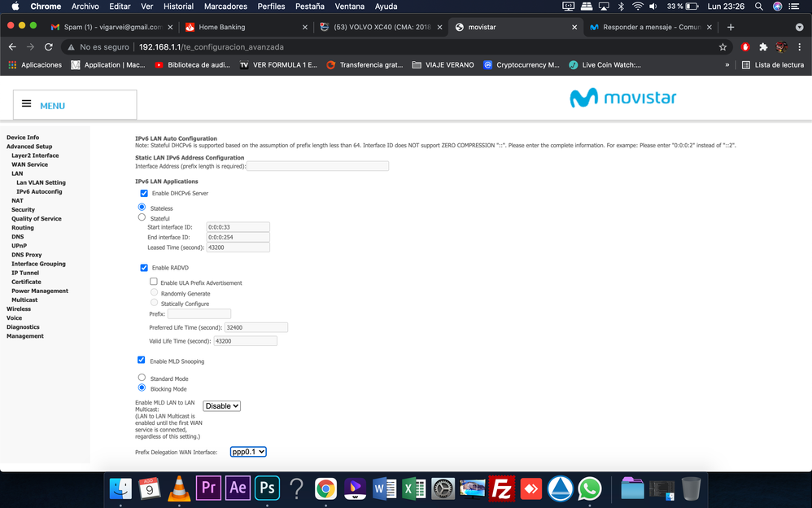Bookmark this page using the star icon

click(x=723, y=47)
